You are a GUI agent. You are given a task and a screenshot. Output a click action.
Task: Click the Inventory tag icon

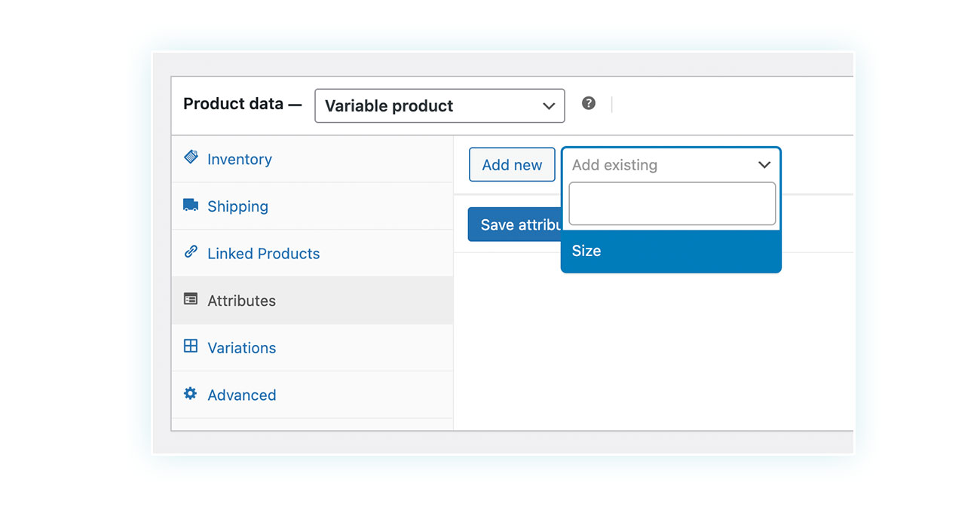coord(191,157)
